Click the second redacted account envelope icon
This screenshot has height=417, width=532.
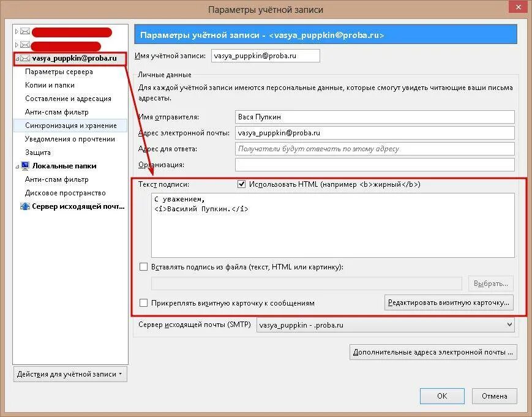[x=25, y=45]
